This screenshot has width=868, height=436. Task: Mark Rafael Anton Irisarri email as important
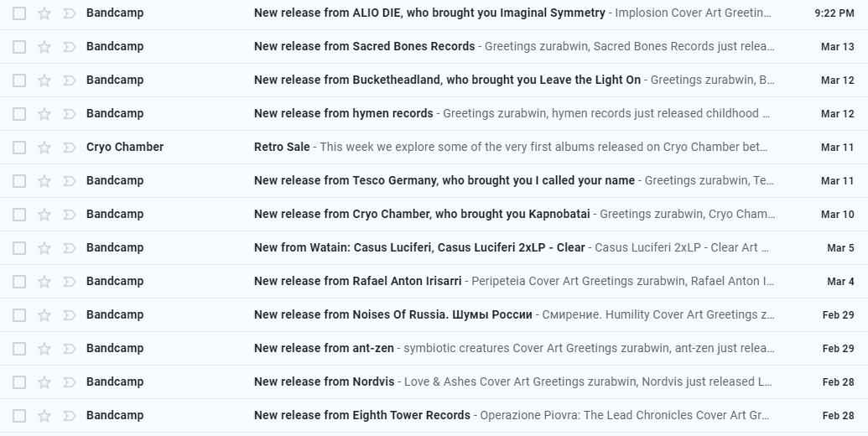pos(70,282)
